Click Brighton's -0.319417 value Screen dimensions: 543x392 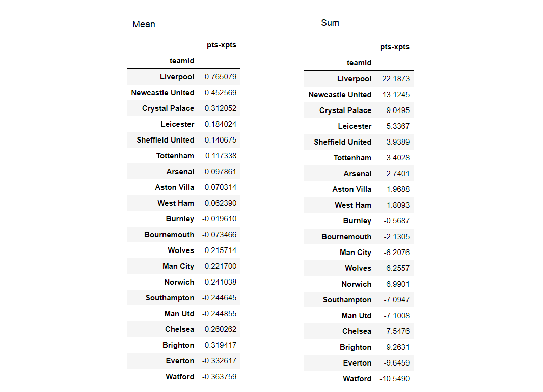220,345
